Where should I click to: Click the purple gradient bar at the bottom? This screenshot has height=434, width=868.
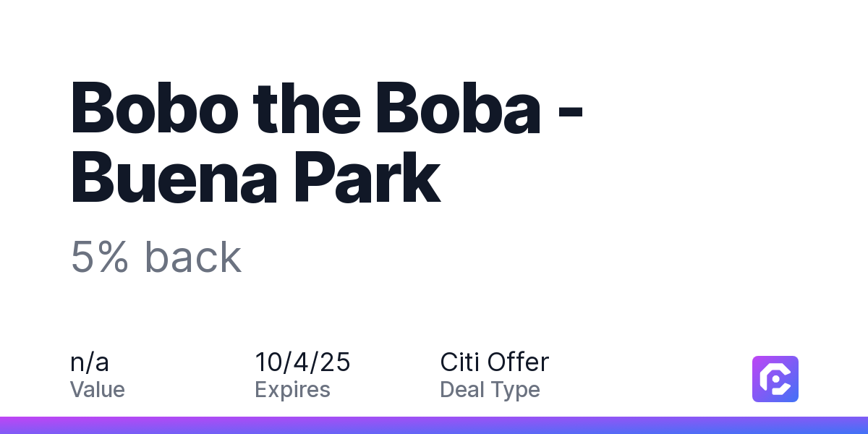coord(434,425)
